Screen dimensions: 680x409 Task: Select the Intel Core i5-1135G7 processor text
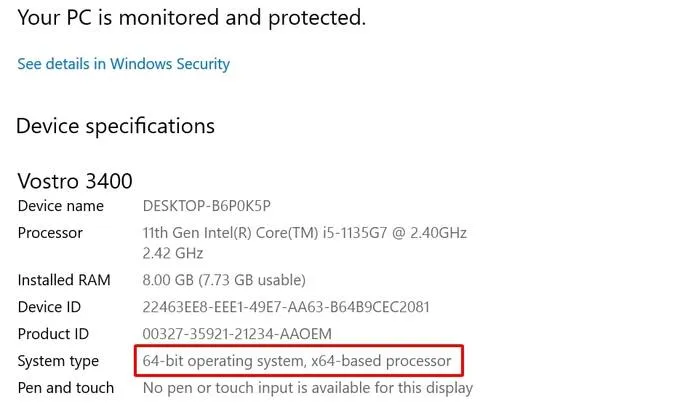pos(305,232)
